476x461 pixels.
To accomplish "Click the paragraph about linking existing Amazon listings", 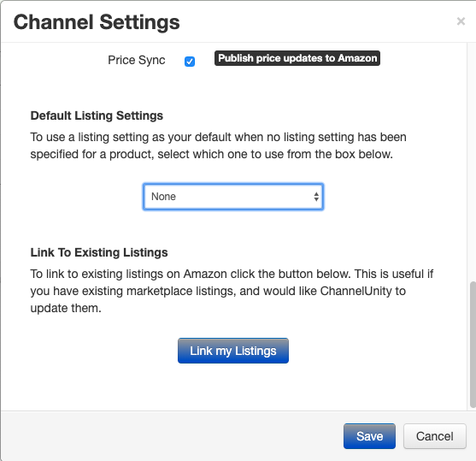I will coord(232,291).
